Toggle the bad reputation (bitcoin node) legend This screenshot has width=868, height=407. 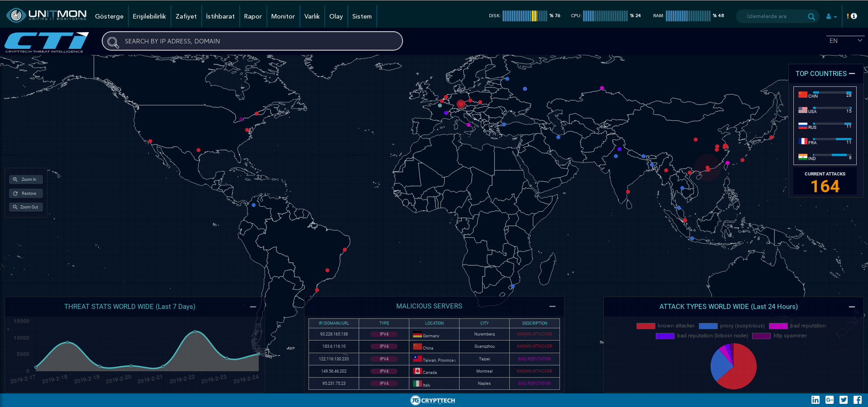[702, 336]
